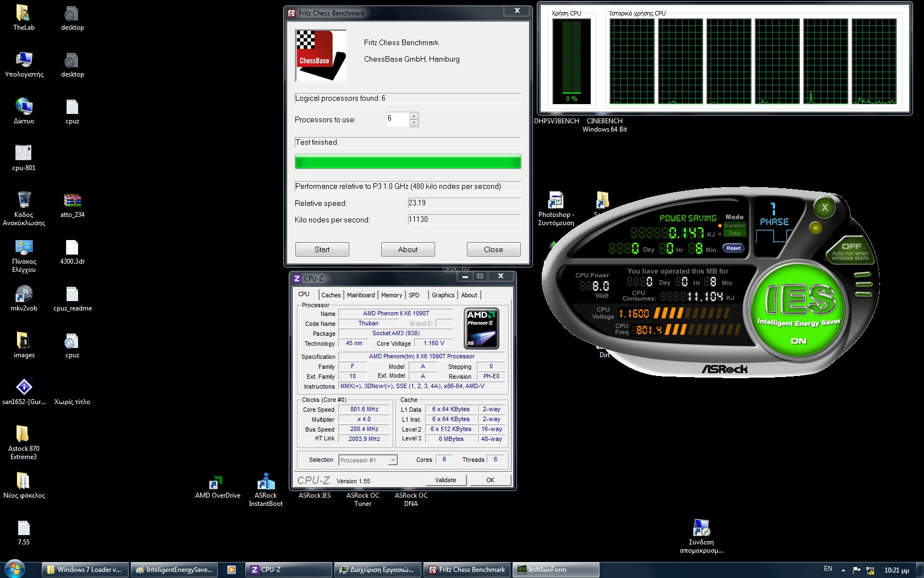This screenshot has width=924, height=578.
Task: Open the Astock 870 Extreme3 folder
Action: coord(24,443)
